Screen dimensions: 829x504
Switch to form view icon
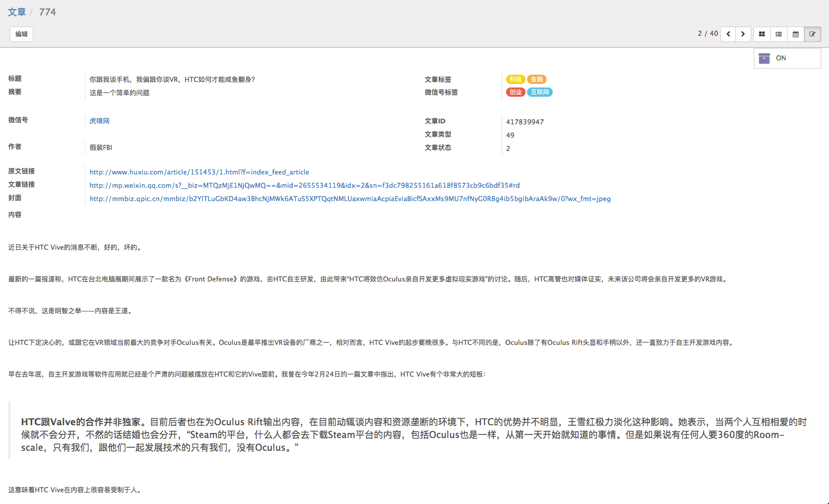pyautogui.click(x=813, y=34)
